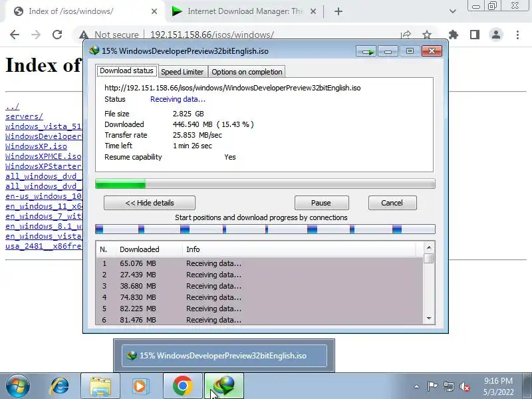The width and height of the screenshot is (532, 399).
Task: Click Chrome icon in taskbar
Action: [x=182, y=386]
